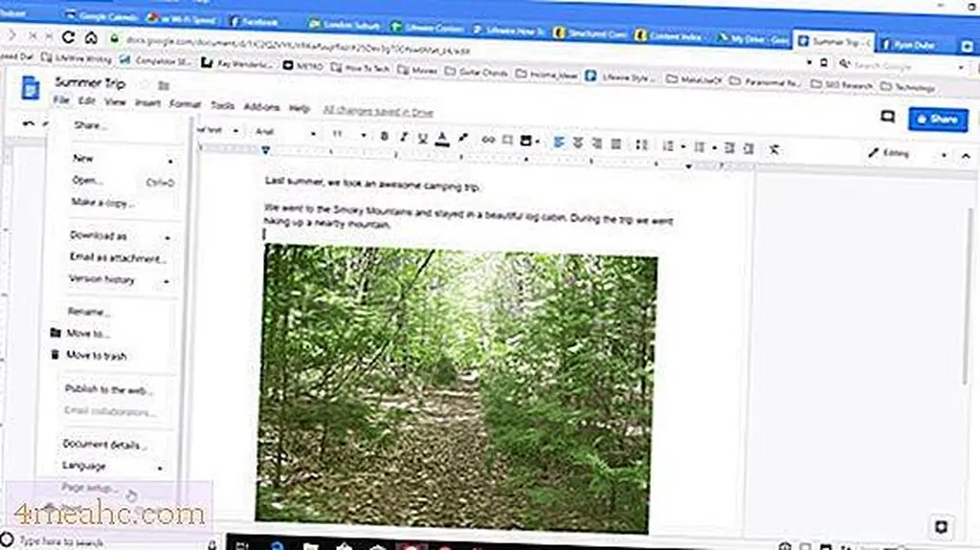Click the browser reload icon
Screen dimensions: 980x550
click(x=69, y=37)
